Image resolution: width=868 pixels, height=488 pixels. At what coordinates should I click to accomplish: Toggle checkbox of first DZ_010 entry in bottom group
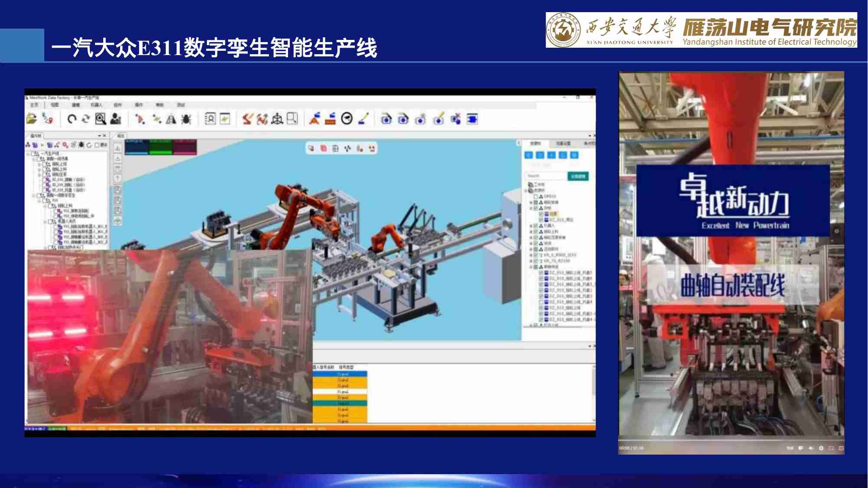541,273
